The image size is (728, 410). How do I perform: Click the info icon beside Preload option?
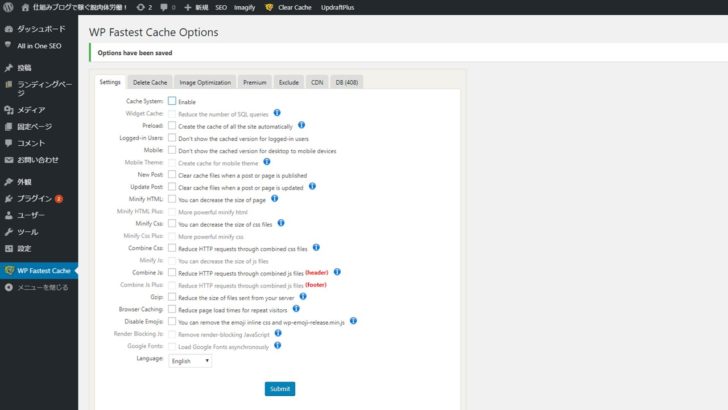point(300,126)
